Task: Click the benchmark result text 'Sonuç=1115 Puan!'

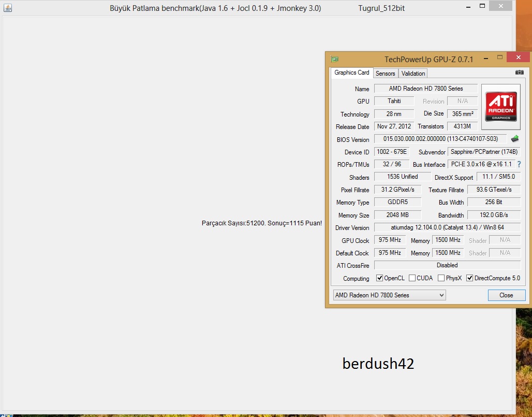Action: coord(294,223)
